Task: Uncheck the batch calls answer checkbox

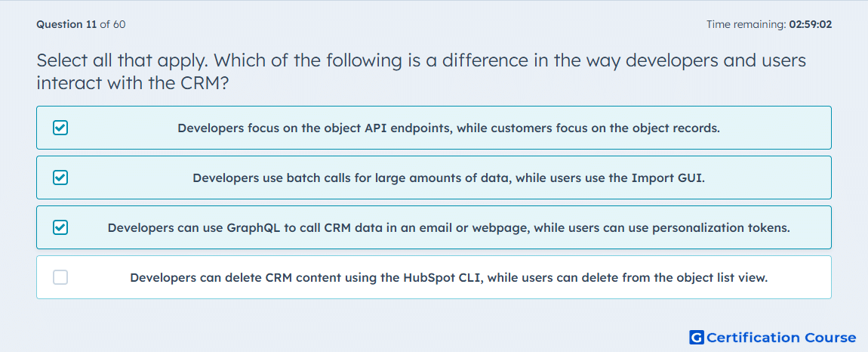Action: pyautogui.click(x=60, y=178)
